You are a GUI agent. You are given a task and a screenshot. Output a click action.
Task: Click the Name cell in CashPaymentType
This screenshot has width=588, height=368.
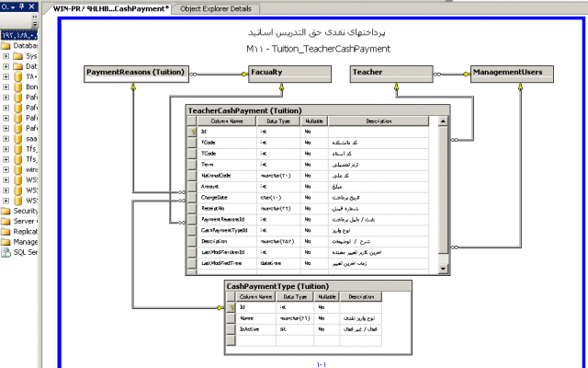[256, 318]
